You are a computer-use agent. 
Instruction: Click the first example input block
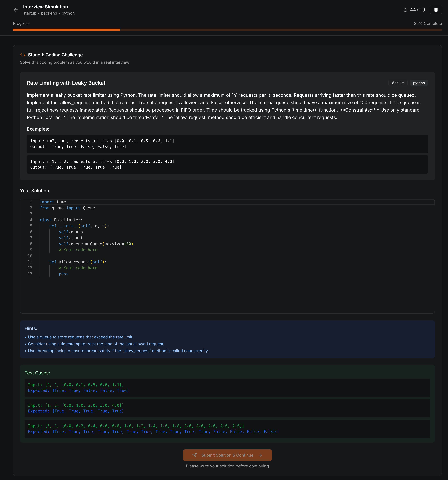(227, 144)
